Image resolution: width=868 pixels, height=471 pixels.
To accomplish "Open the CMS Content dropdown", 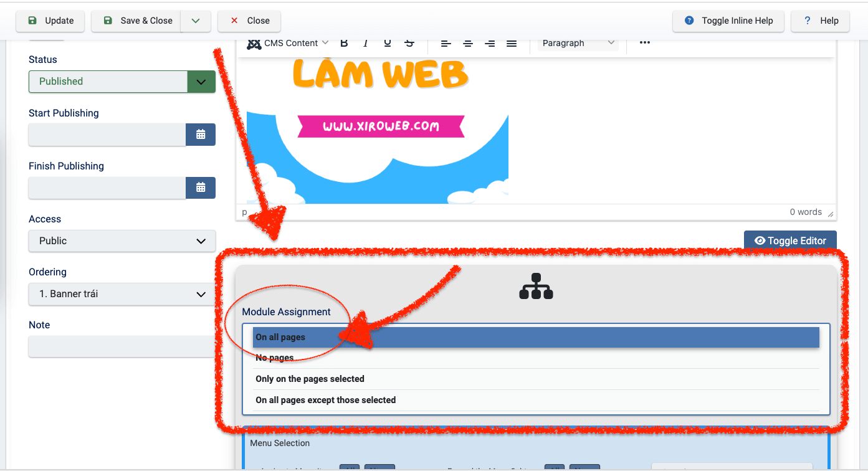I will point(287,43).
